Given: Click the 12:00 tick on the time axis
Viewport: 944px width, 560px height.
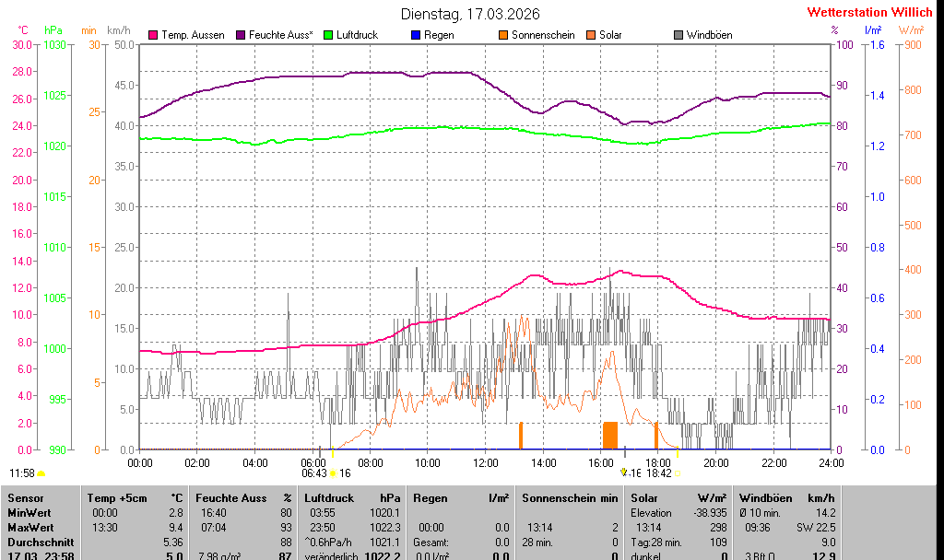Looking at the screenshot, I should pos(485,462).
